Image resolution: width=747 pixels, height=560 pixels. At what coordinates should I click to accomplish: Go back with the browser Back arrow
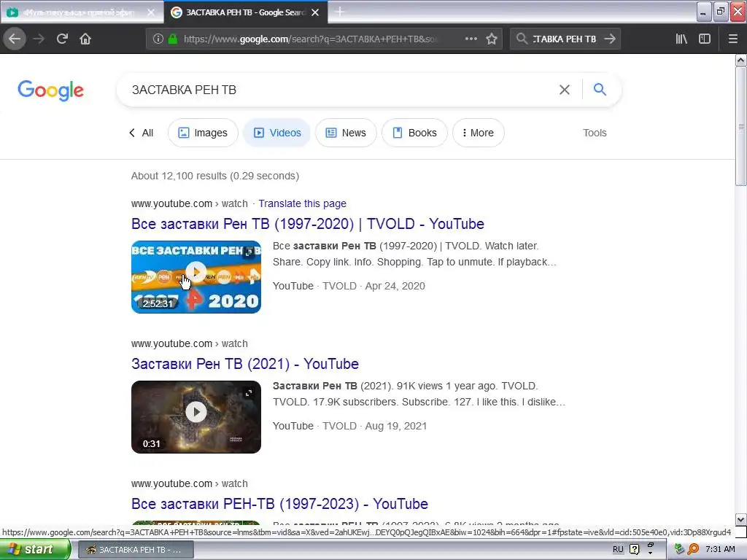pyautogui.click(x=15, y=39)
